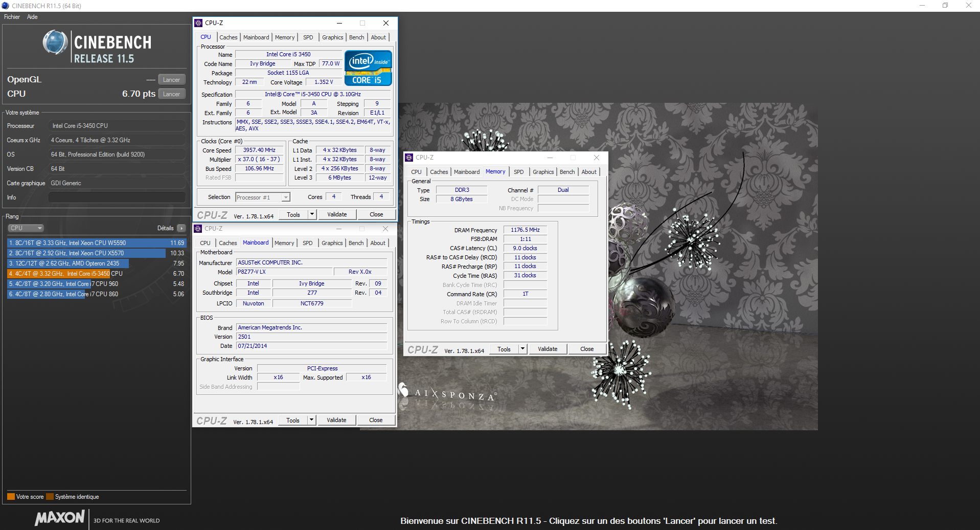Screen dimensions: 980x530
Task: Open Tools dropdown arrow in CPU tab window
Action: tap(312, 214)
